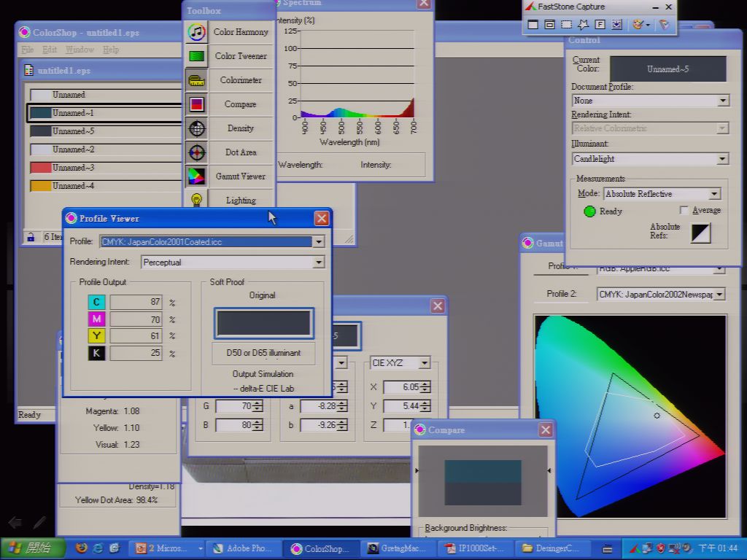Click the Lighting lightbulb icon
Image resolution: width=747 pixels, height=560 pixels.
pos(196,200)
